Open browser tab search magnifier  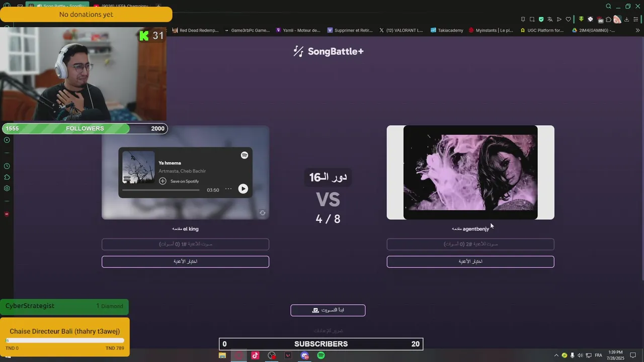click(608, 7)
